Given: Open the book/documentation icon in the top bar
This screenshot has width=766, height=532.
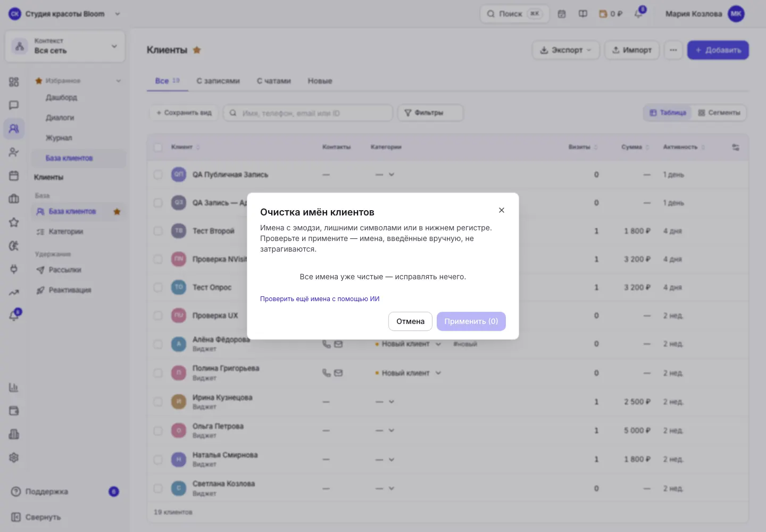Looking at the screenshot, I should (x=583, y=14).
